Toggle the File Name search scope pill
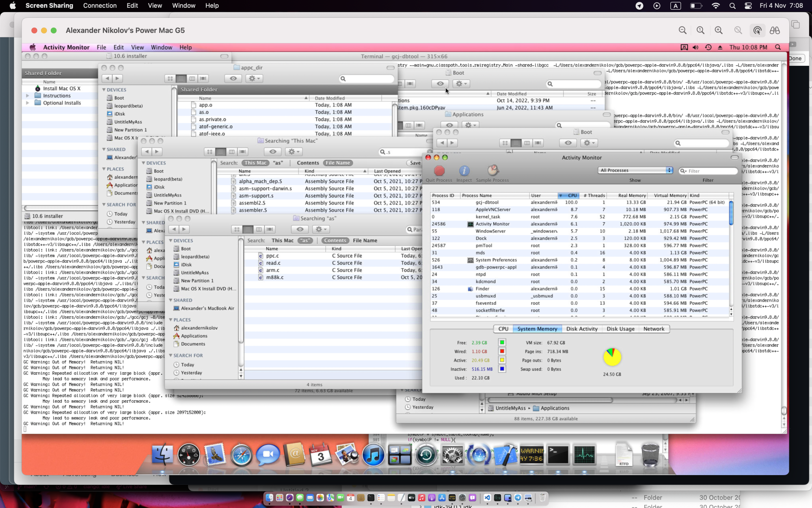 (338, 163)
